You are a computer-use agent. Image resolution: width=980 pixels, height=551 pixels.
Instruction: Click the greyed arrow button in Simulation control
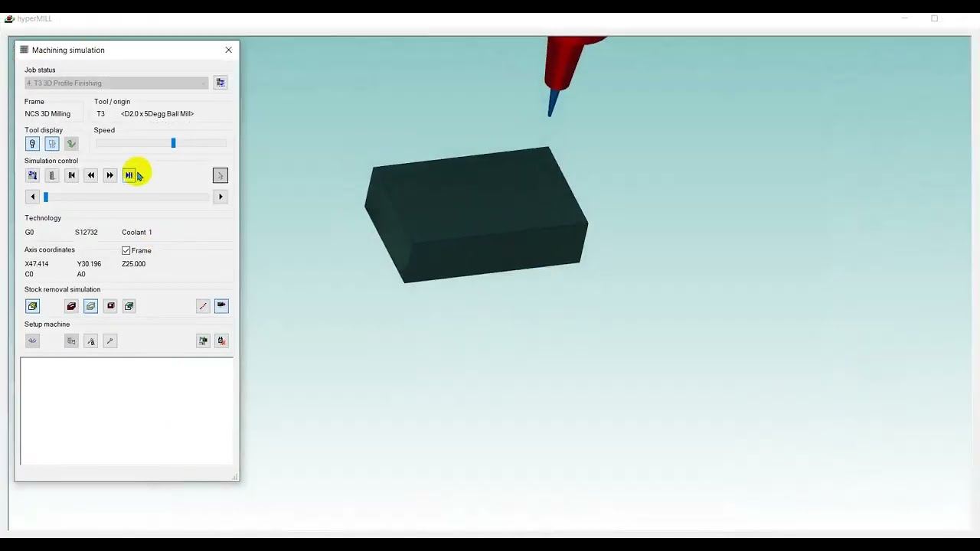point(220,176)
